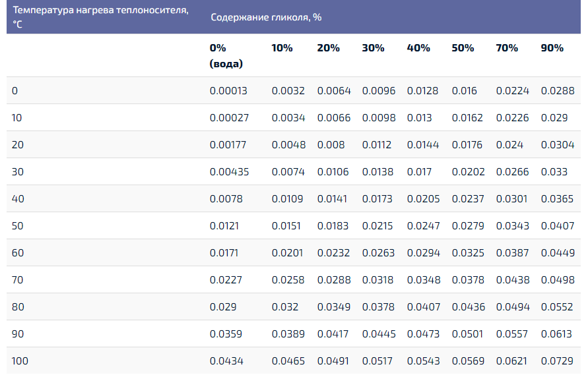This screenshot has height=377, width=588.
Task: Click the 50% glycol column heading
Action: coord(463,48)
